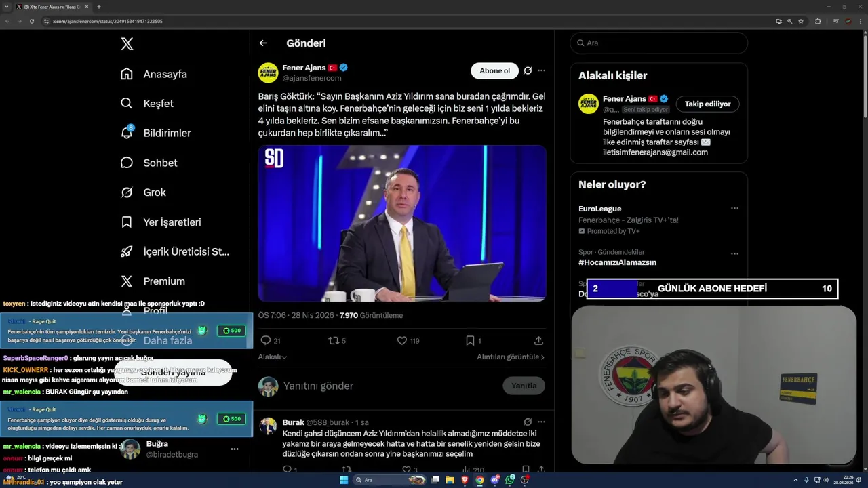This screenshot has height=488, width=868.
Task: Open a new browser tab
Action: click(x=99, y=7)
